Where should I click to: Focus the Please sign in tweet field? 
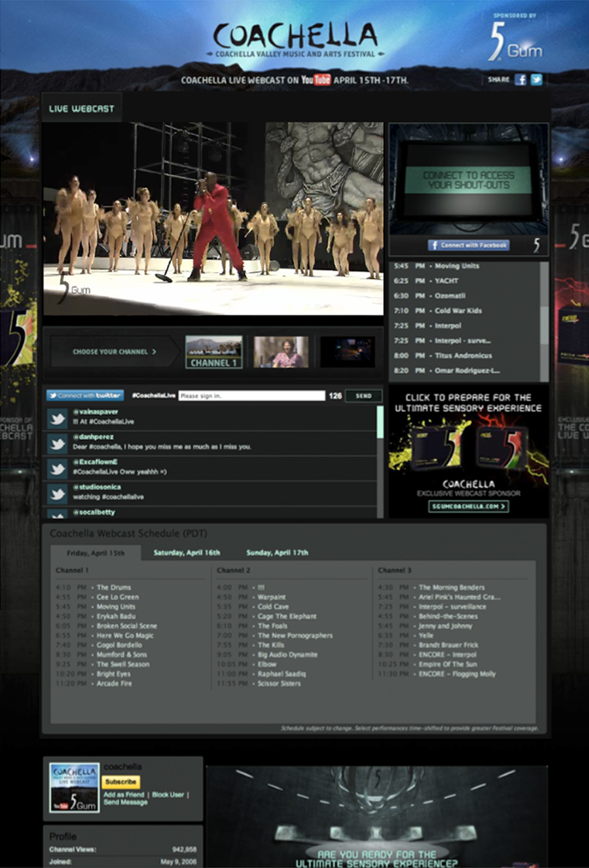252,396
